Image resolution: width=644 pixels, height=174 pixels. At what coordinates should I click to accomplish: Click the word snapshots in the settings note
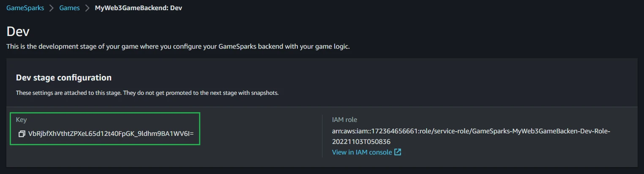[x=265, y=92]
